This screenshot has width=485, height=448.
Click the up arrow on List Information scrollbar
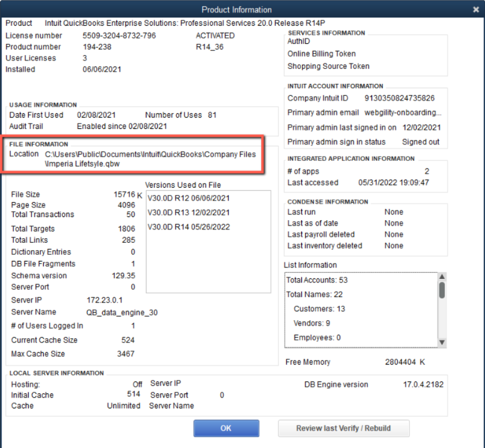(442, 275)
